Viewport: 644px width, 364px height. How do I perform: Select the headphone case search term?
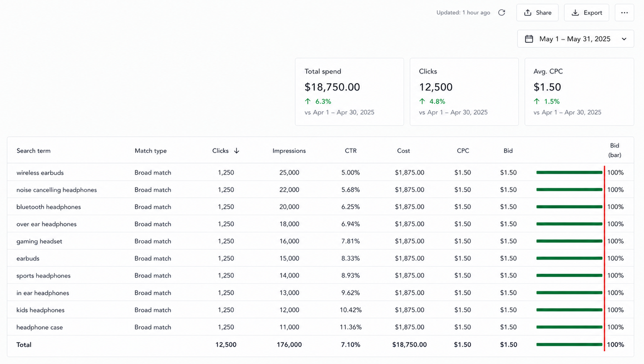40,327
